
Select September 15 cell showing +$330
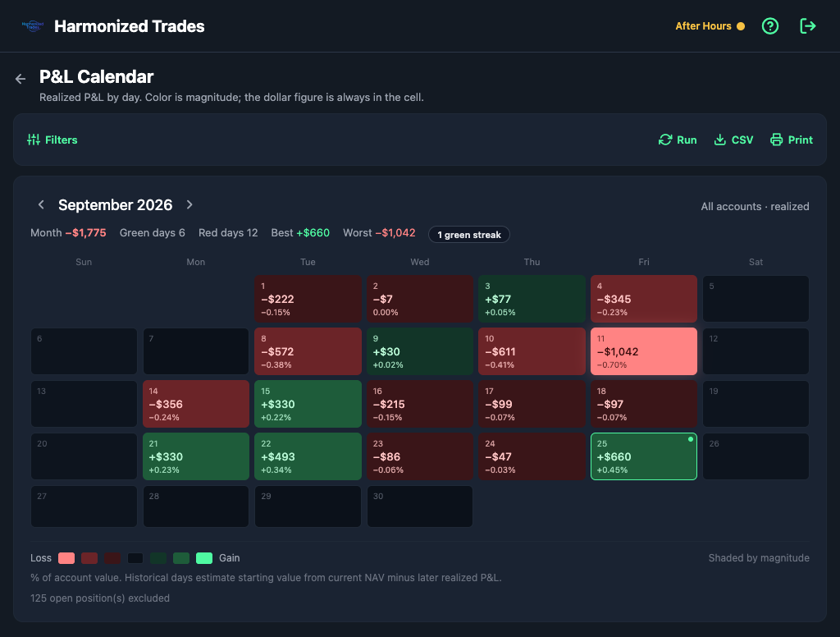pos(308,404)
